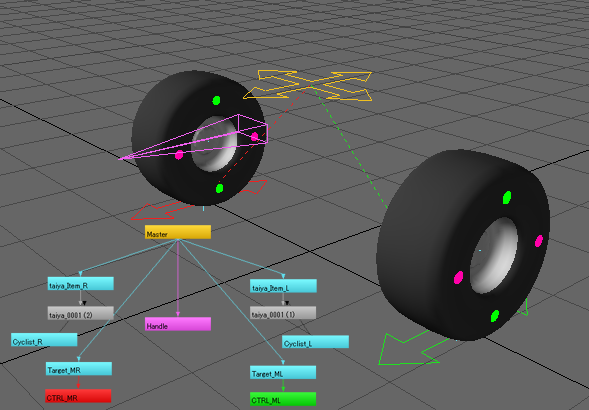Click the right wheel's silver hub
The image size is (589, 410).
494,256
